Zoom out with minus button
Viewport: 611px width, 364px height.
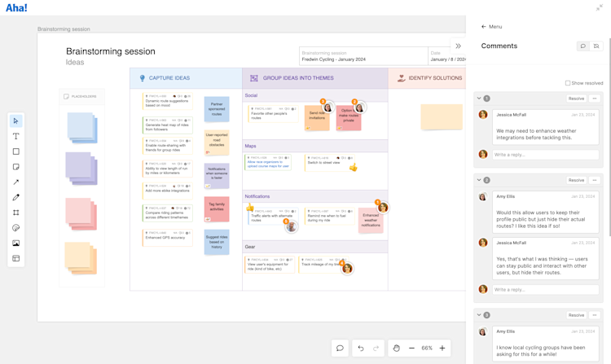pos(411,348)
